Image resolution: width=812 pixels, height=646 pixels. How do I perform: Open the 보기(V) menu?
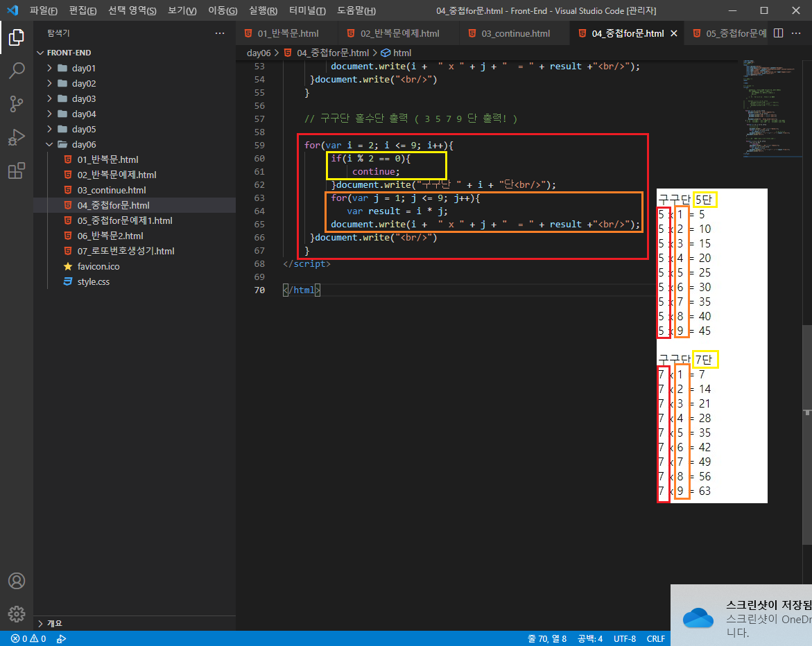[x=182, y=10]
